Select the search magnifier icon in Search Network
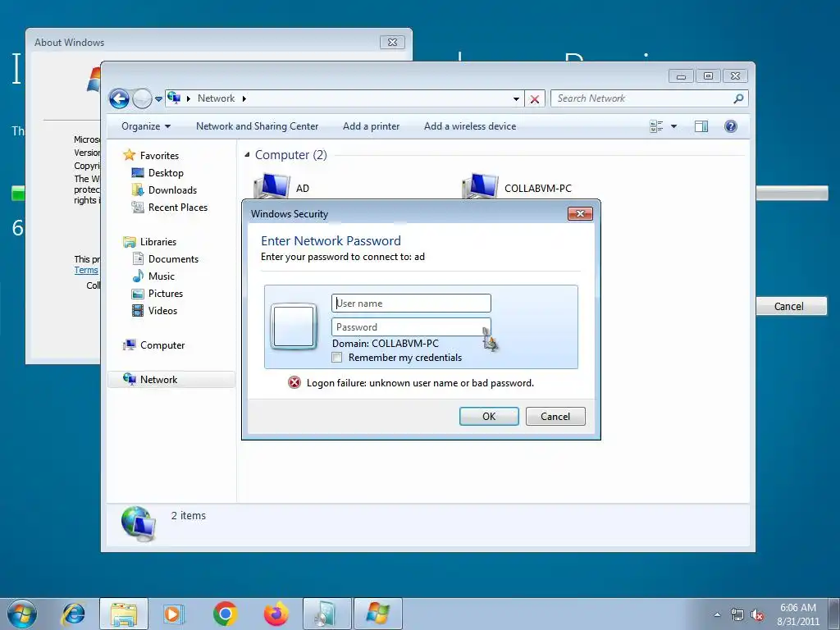This screenshot has height=630, width=840. pos(738,98)
